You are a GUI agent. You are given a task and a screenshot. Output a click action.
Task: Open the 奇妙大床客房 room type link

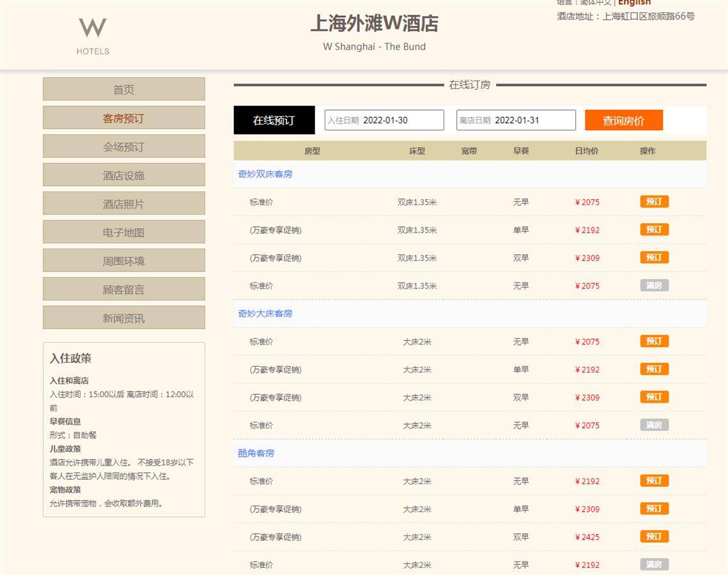click(265, 314)
